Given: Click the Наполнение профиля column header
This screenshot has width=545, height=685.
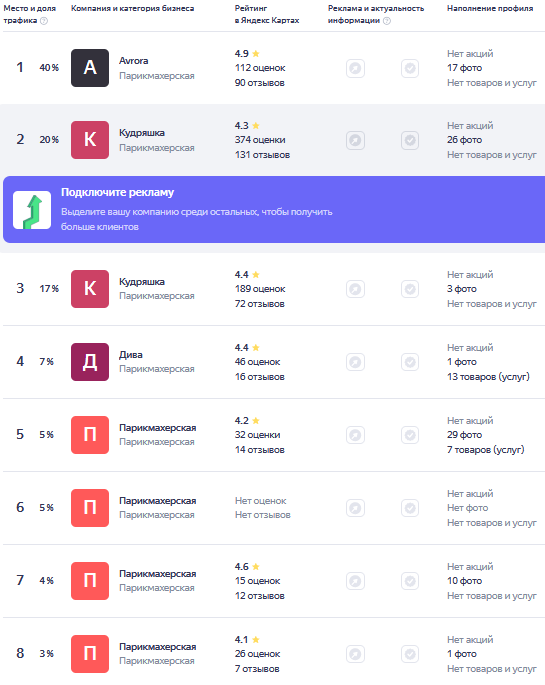Looking at the screenshot, I should coord(490,8).
